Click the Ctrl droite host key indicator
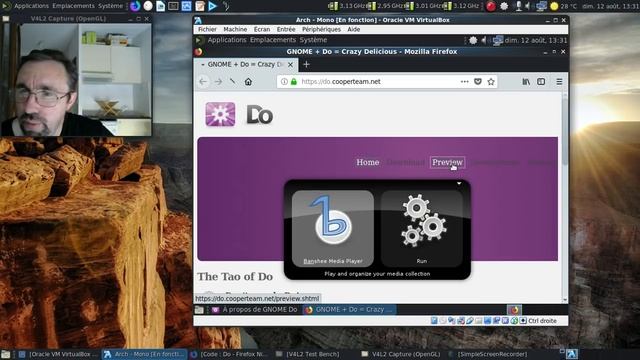 coord(542,321)
